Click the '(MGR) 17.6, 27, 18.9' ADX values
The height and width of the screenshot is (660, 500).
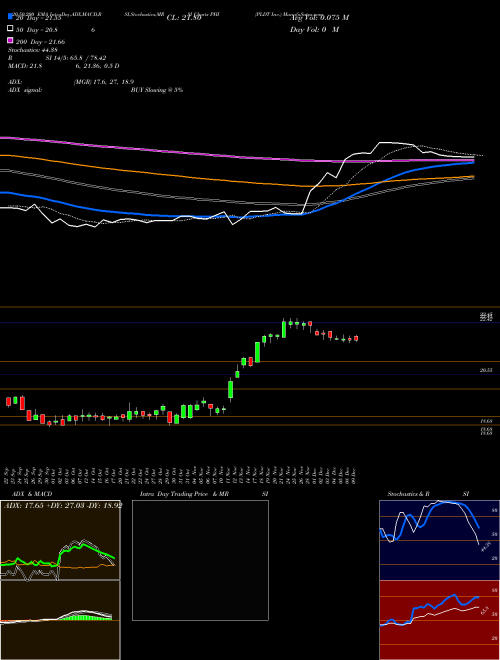point(104,82)
